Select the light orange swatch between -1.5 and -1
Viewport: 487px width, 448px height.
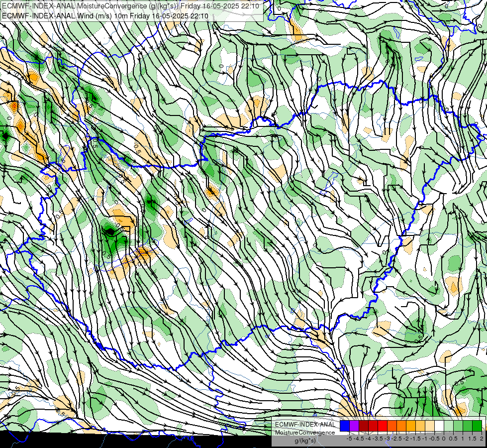tap(420, 426)
